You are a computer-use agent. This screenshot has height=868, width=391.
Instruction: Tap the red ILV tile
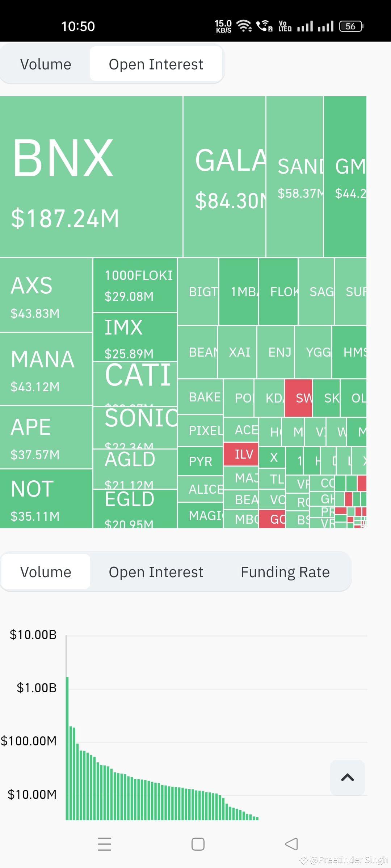241,454
